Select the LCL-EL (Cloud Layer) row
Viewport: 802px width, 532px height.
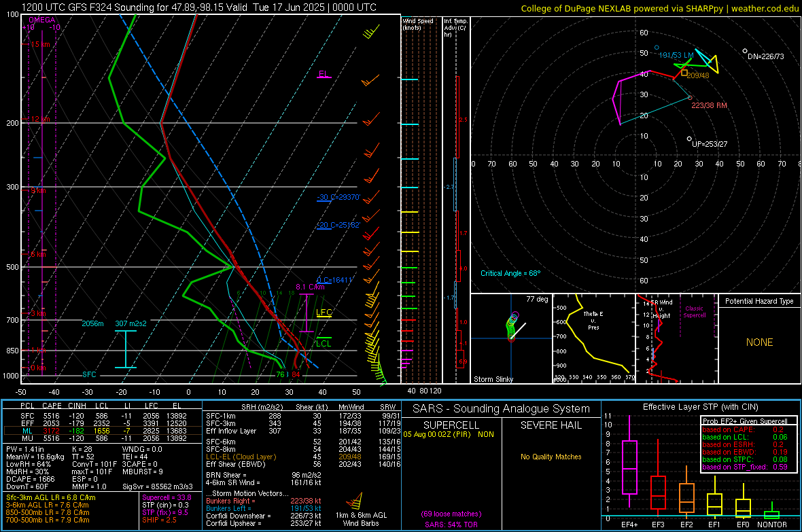pyautogui.click(x=303, y=457)
